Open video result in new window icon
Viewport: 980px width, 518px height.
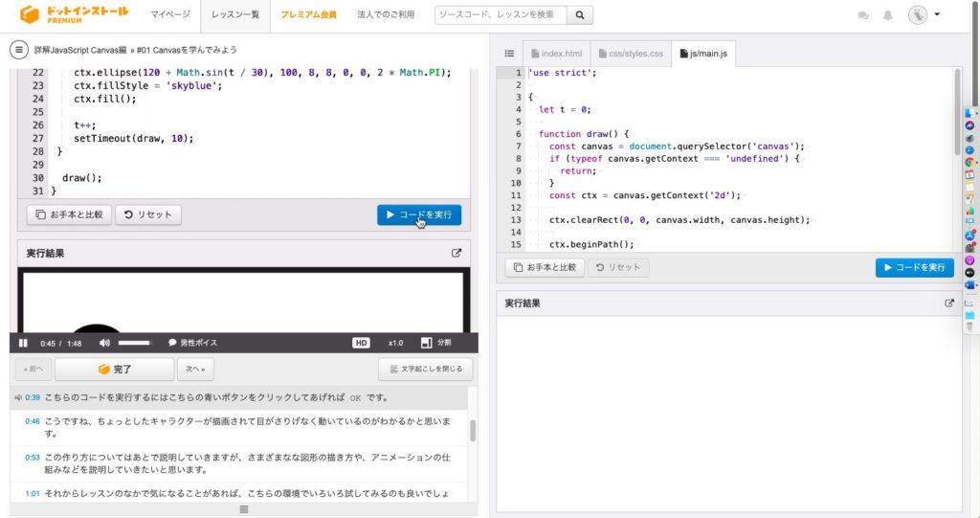457,254
